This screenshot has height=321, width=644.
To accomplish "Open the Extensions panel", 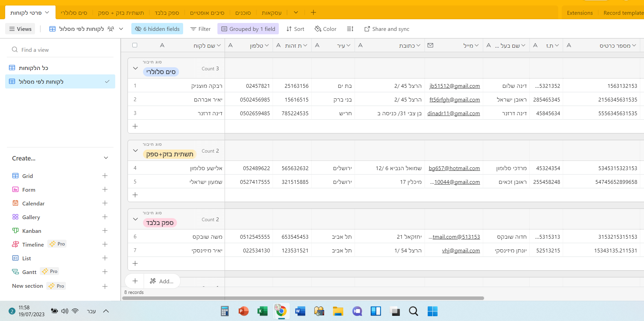I will tap(580, 13).
